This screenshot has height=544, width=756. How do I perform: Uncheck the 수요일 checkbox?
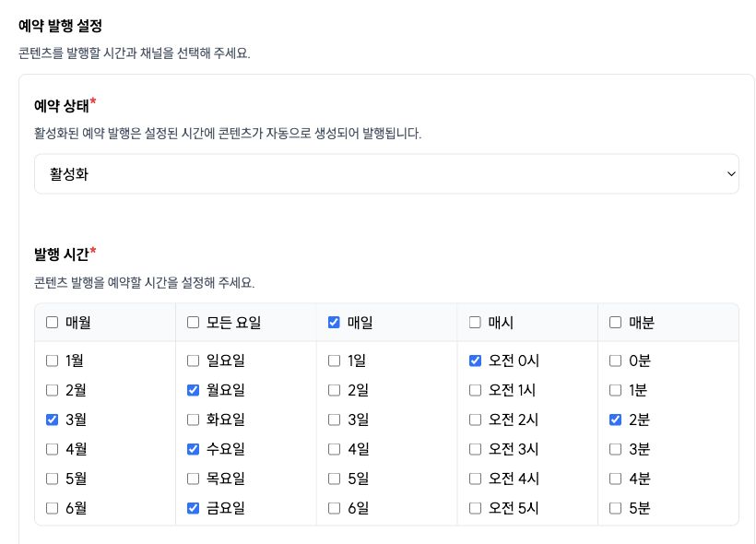point(193,449)
